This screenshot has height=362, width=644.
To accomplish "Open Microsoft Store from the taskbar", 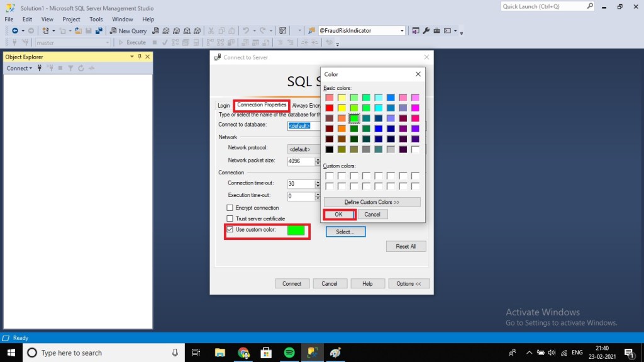I will tap(266, 353).
